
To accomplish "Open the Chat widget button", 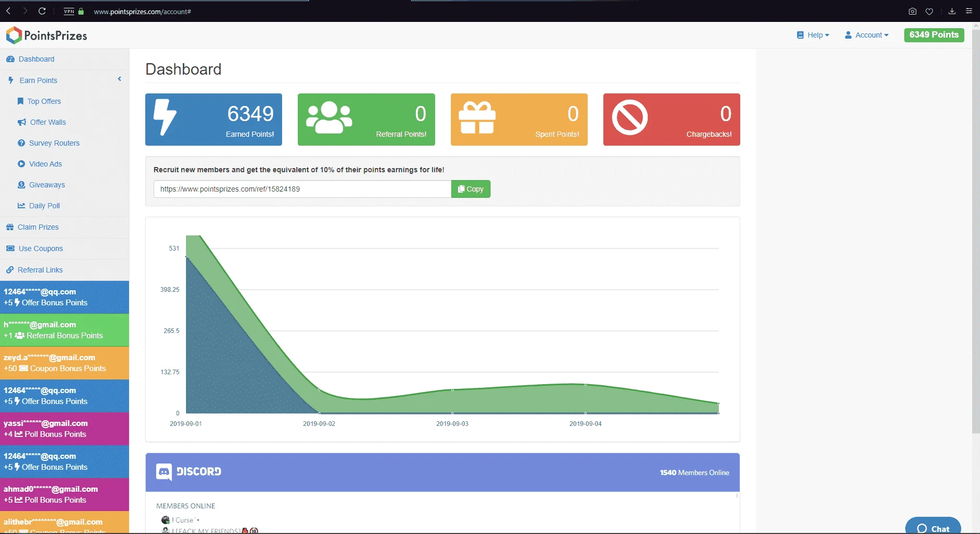I will 933,527.
